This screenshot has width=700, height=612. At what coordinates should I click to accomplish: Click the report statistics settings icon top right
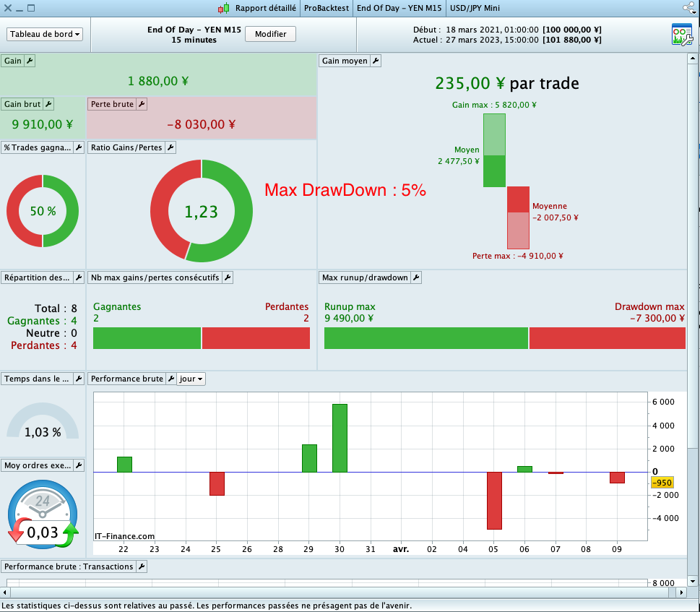pyautogui.click(x=682, y=35)
